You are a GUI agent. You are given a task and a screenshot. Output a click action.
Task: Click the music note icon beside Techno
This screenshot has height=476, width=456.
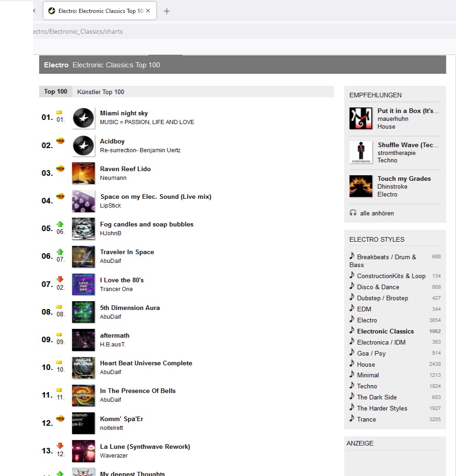pyautogui.click(x=352, y=386)
